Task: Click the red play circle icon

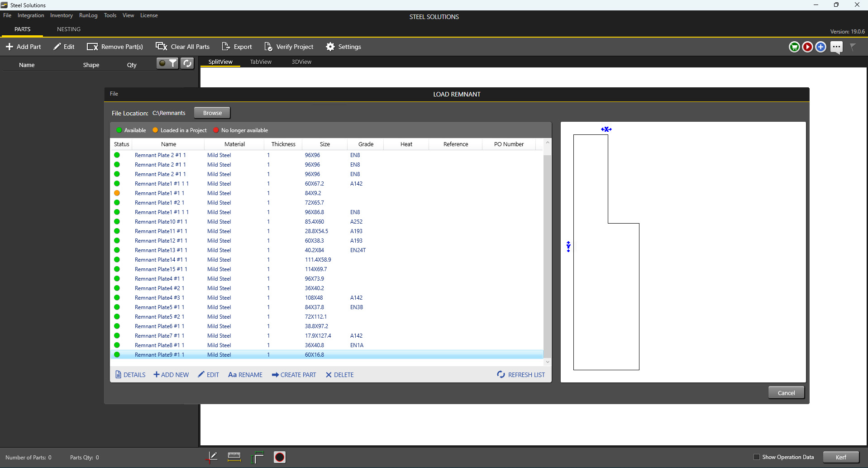Action: [807, 47]
